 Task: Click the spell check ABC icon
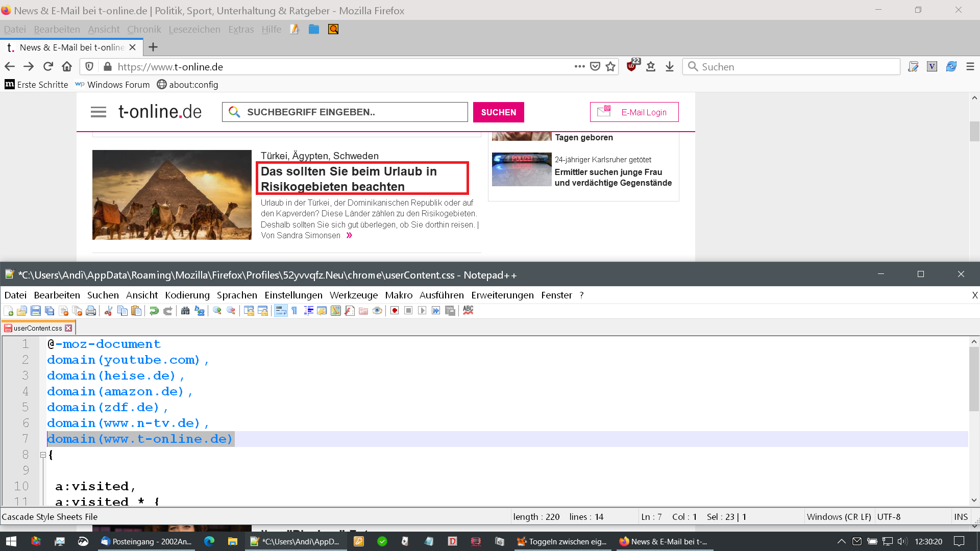(468, 310)
